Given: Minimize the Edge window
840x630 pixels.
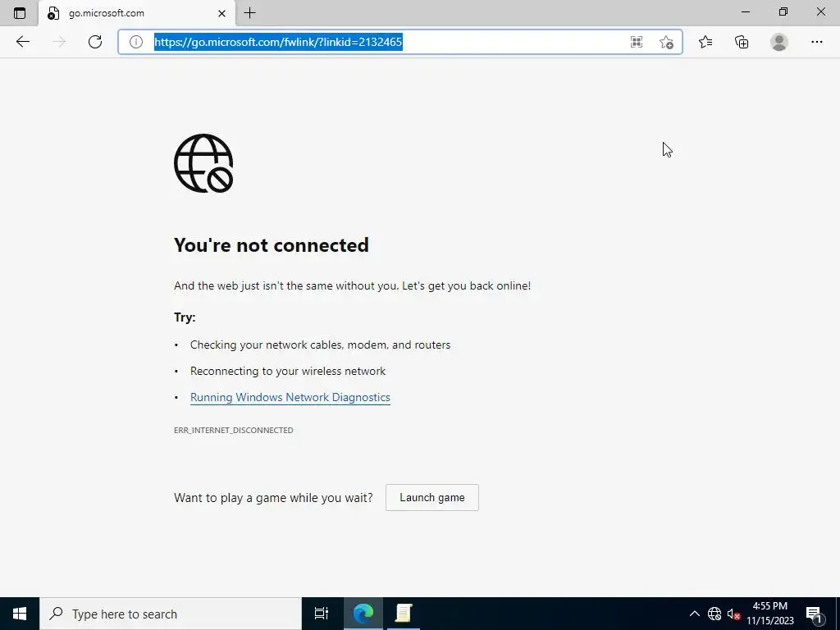Looking at the screenshot, I should pyautogui.click(x=746, y=11).
